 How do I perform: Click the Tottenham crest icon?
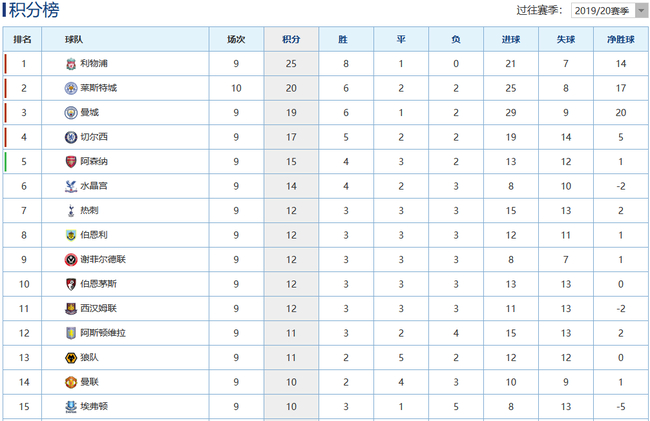70,211
